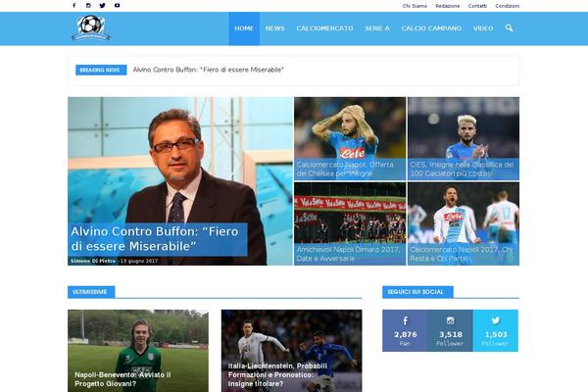Open the Twitter icon in top bar

(102, 5)
